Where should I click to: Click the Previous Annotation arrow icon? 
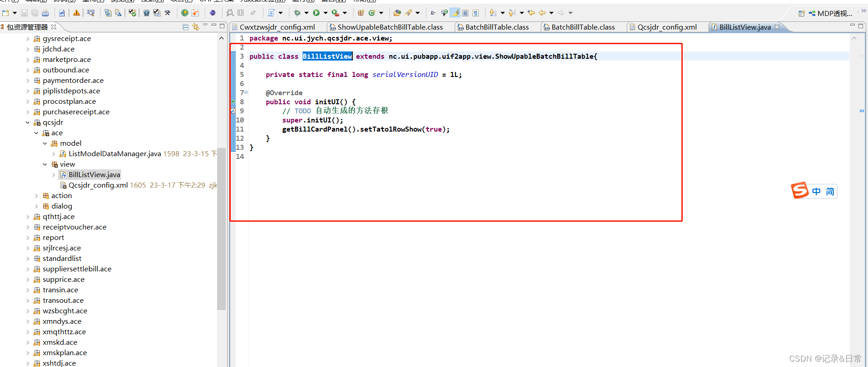point(512,13)
